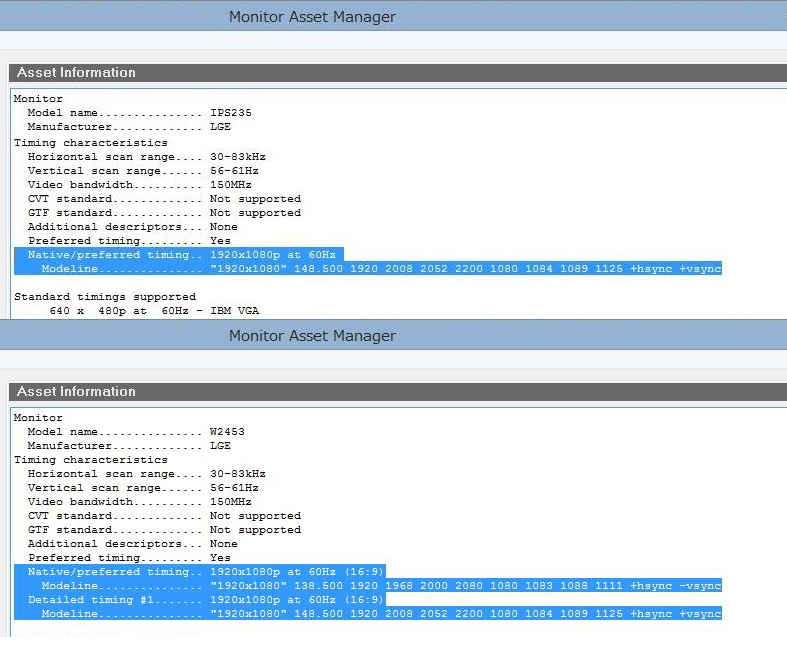
Task: Click Video bandwidth 150MHz in IPS235 report
Action: (139, 185)
